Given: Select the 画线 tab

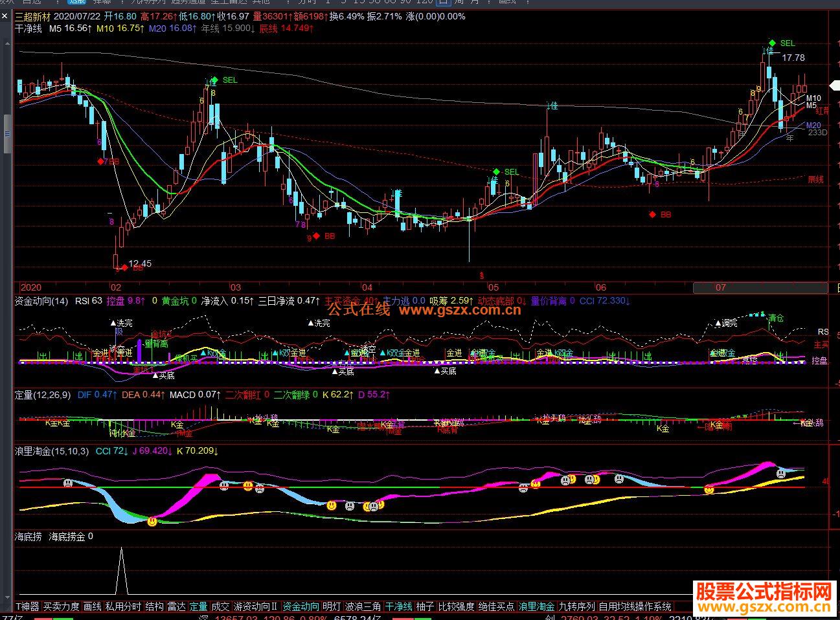Looking at the screenshot, I should click(92, 606).
